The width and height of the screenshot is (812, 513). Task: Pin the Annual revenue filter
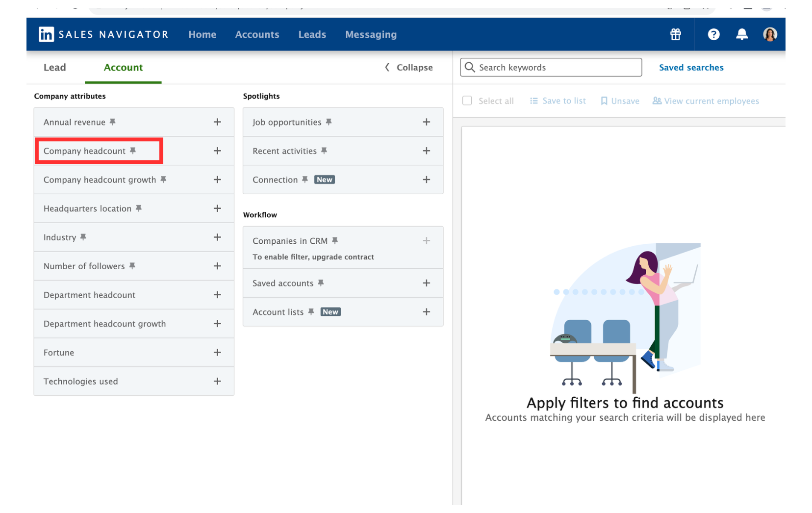pos(113,122)
